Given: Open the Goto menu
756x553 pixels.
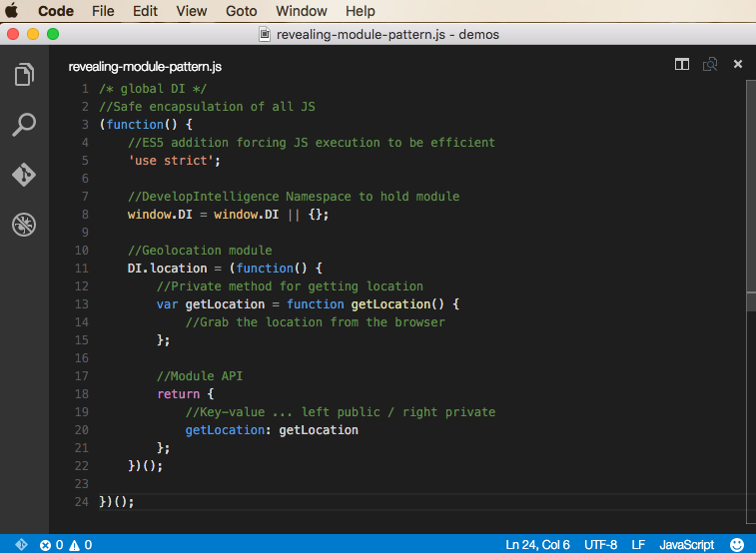Looking at the screenshot, I should click(x=242, y=11).
